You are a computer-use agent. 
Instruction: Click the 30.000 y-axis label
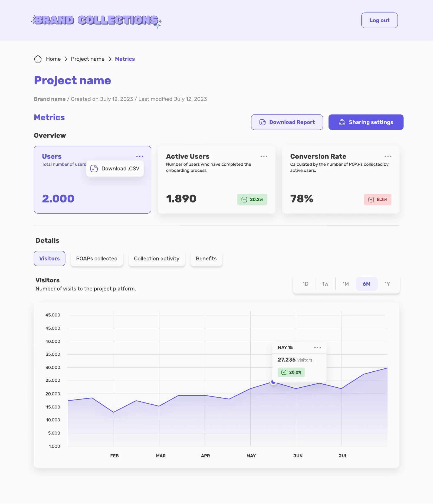point(53,367)
